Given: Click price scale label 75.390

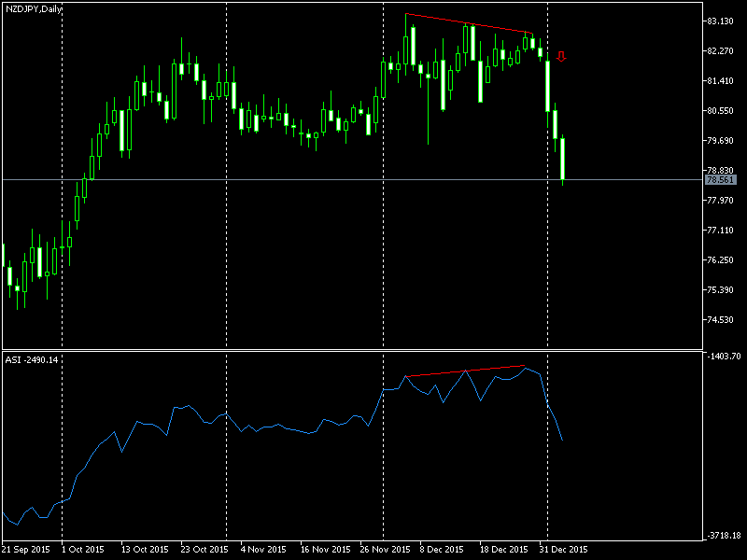Looking at the screenshot, I should click(x=720, y=290).
